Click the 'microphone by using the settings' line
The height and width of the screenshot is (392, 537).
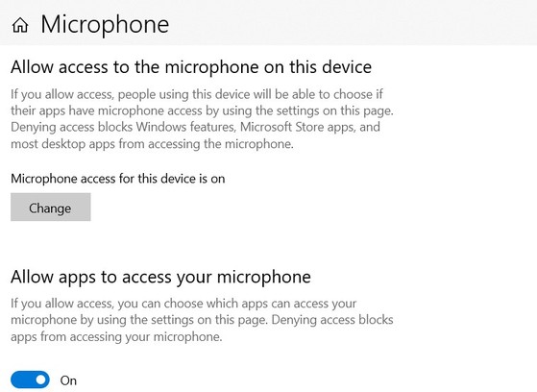[202, 320]
